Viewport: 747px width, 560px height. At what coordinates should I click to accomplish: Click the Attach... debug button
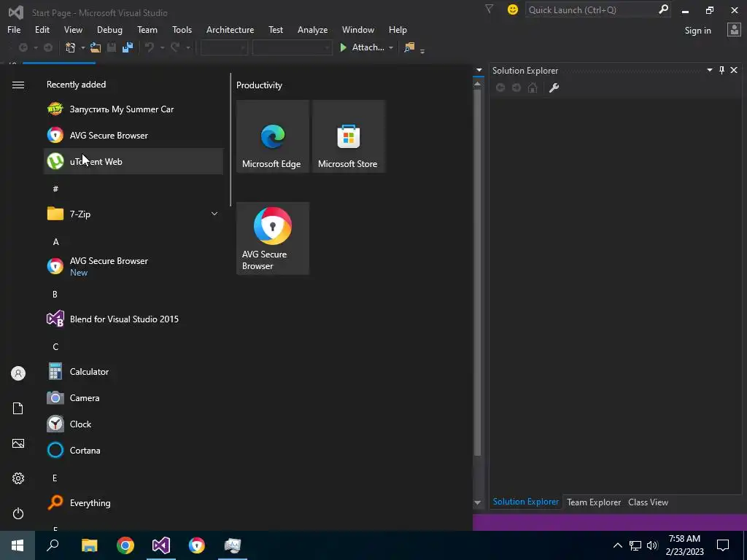(x=362, y=47)
